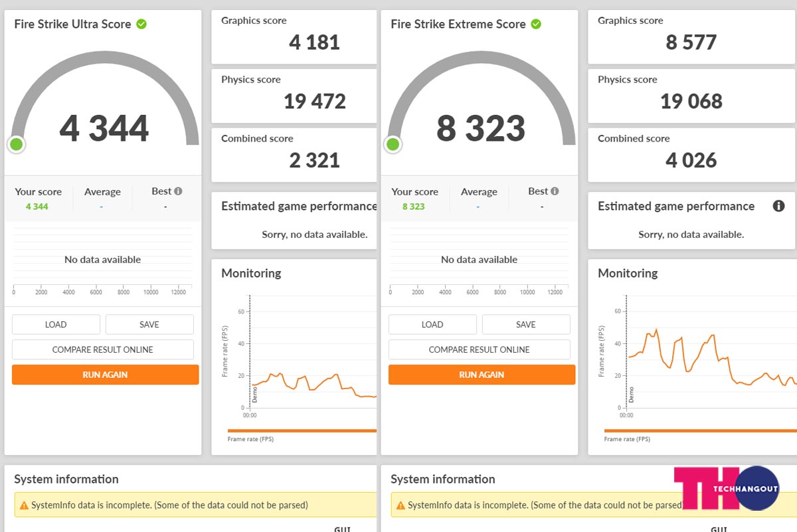
Task: Click the Graphics score value 8 577
Action: pyautogui.click(x=691, y=43)
